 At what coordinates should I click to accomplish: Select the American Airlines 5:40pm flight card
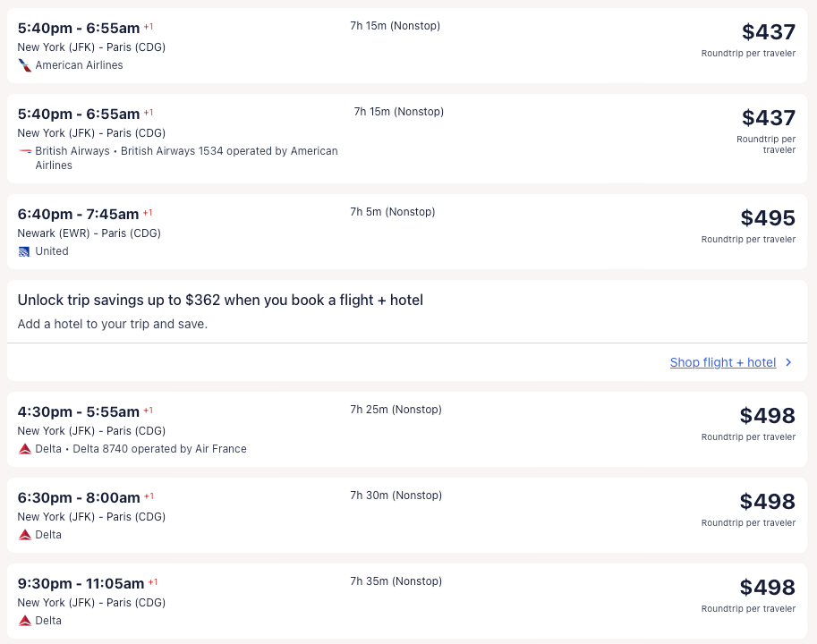(407, 46)
